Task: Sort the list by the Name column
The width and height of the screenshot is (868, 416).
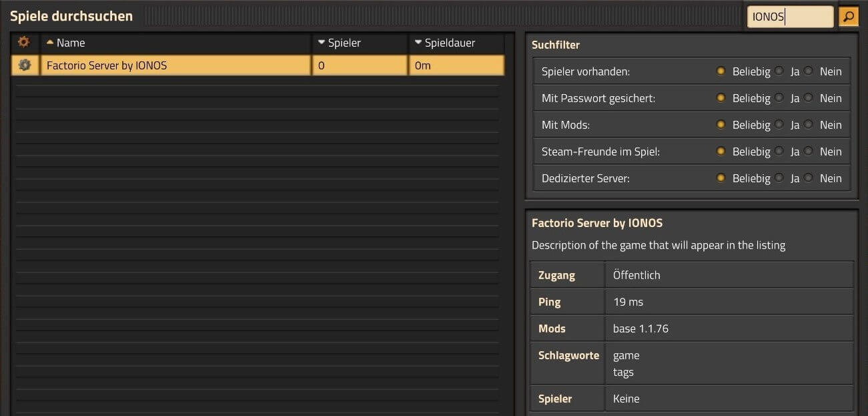Action: (176, 43)
